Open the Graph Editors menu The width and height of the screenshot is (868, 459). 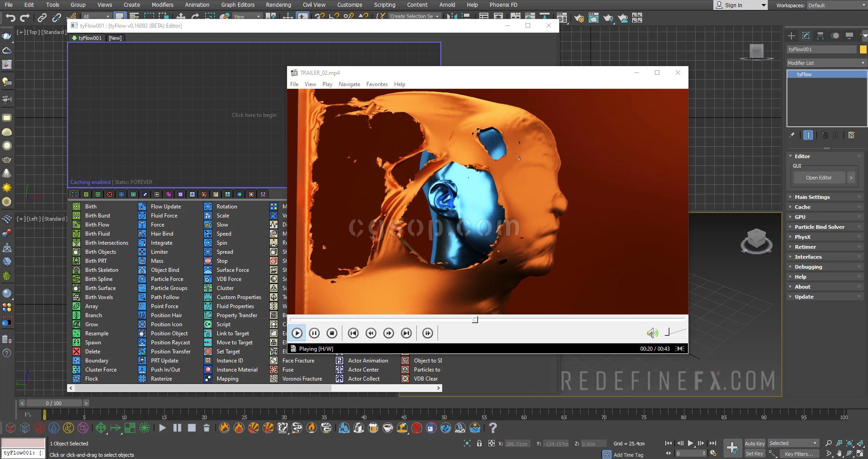238,5
